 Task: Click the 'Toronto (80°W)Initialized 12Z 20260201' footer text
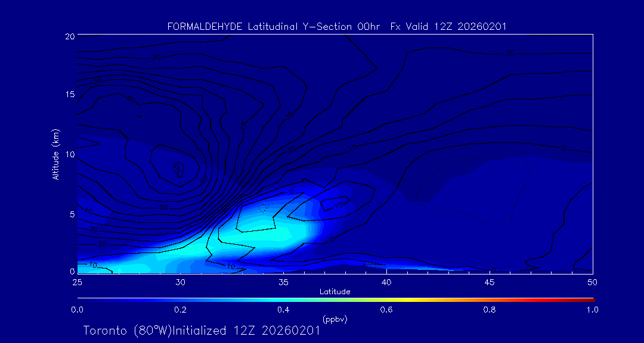pos(202,330)
